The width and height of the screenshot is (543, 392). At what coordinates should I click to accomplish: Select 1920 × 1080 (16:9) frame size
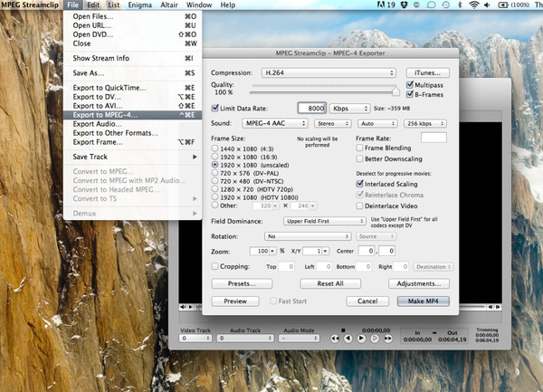click(214, 157)
